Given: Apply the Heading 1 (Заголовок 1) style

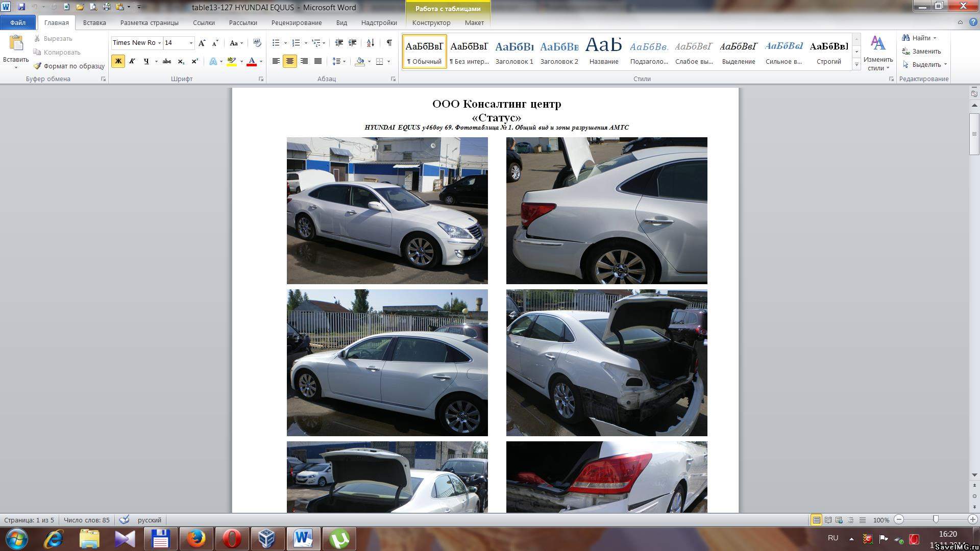Looking at the screenshot, I should click(x=514, y=52).
